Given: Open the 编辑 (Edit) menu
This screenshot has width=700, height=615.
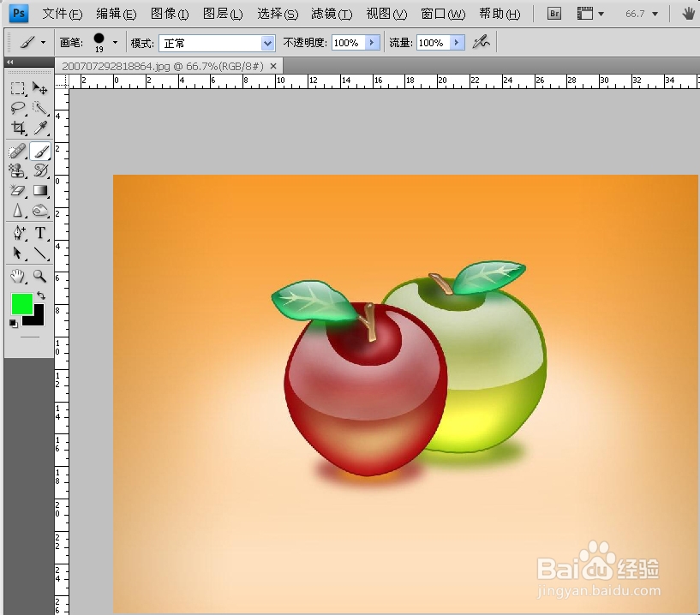Looking at the screenshot, I should click(x=116, y=15).
